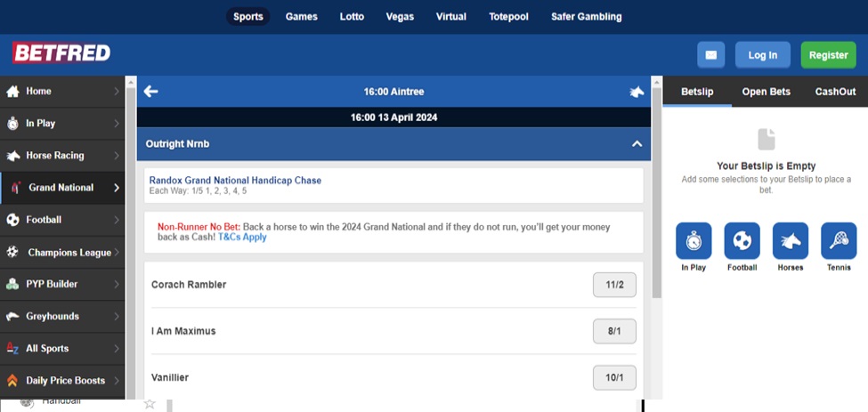The width and height of the screenshot is (868, 412).
Task: Select Corach Rambler odds 11/2
Action: [614, 285]
